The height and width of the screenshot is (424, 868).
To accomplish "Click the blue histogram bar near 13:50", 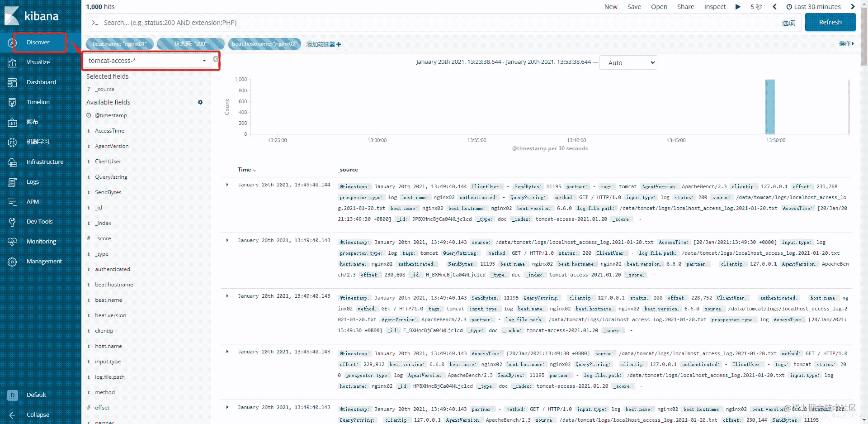I will pos(769,107).
